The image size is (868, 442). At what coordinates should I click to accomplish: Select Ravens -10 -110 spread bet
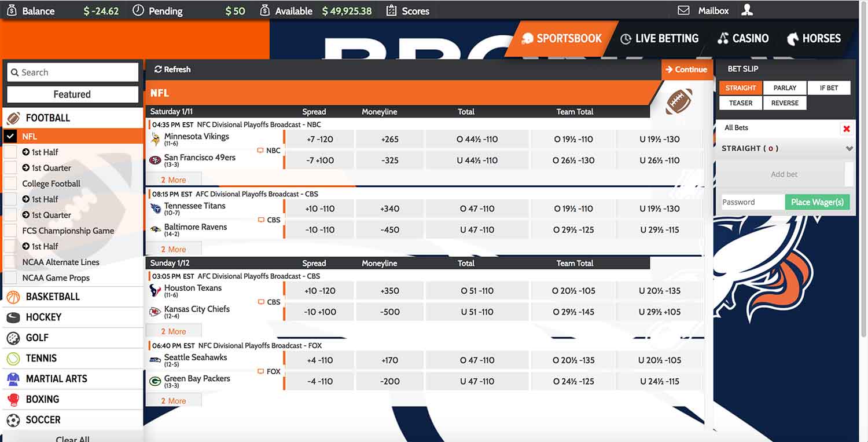[319, 230]
